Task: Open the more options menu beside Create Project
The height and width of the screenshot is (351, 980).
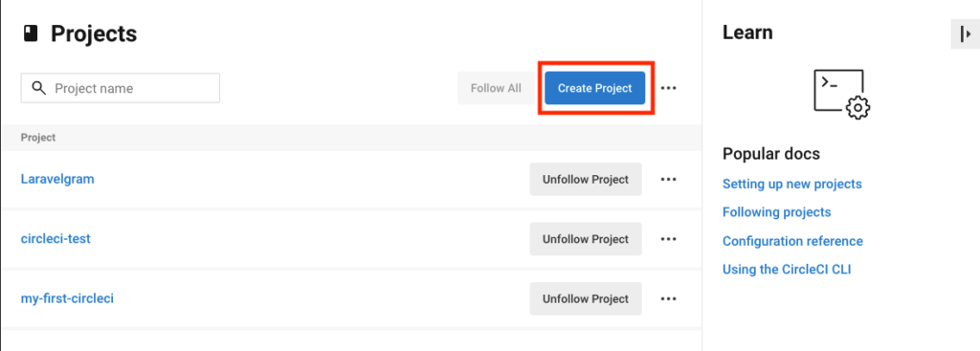Action: [x=669, y=88]
